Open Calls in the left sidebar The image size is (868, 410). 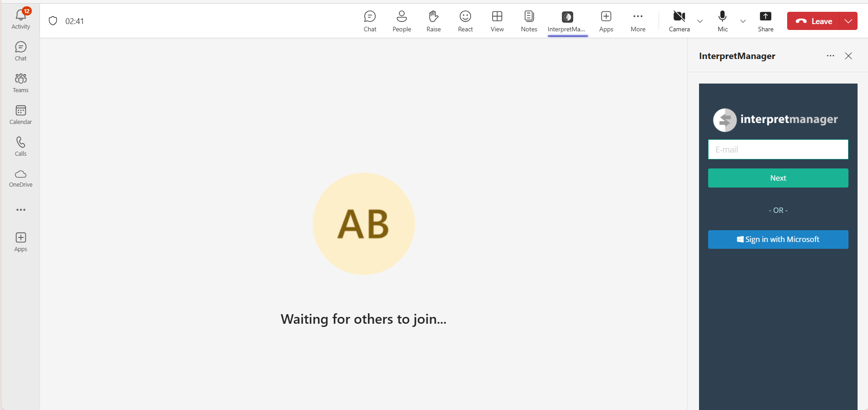(20, 147)
